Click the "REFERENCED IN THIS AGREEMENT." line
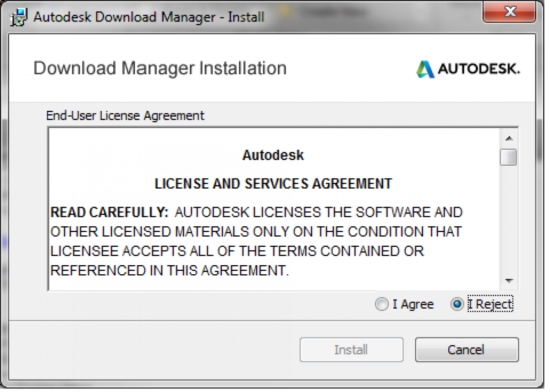This screenshot has height=392, width=550. pyautogui.click(x=170, y=271)
